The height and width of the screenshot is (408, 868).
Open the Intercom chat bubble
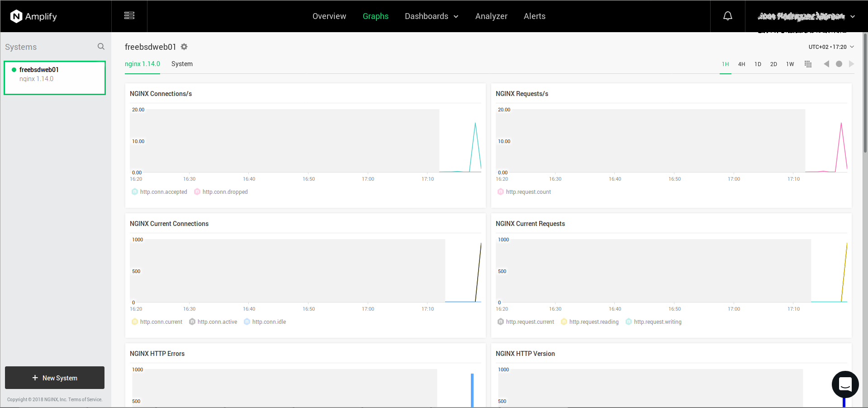coord(845,384)
